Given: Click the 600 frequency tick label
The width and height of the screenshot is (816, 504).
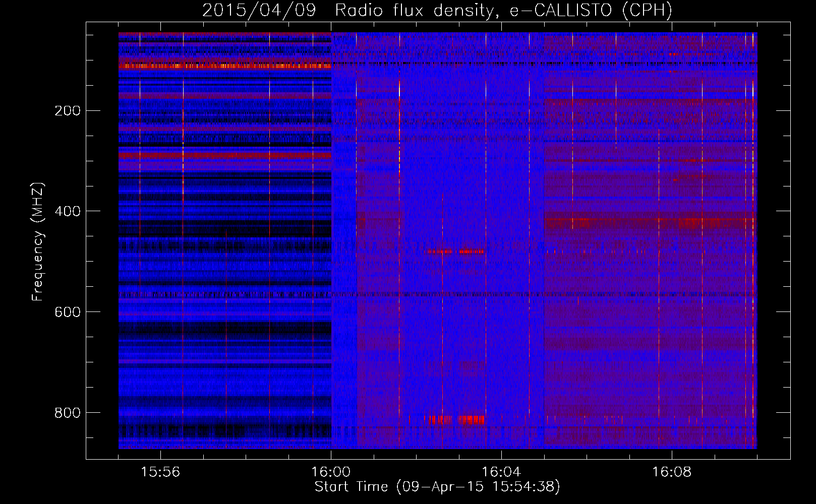Looking at the screenshot, I should coord(68,312).
